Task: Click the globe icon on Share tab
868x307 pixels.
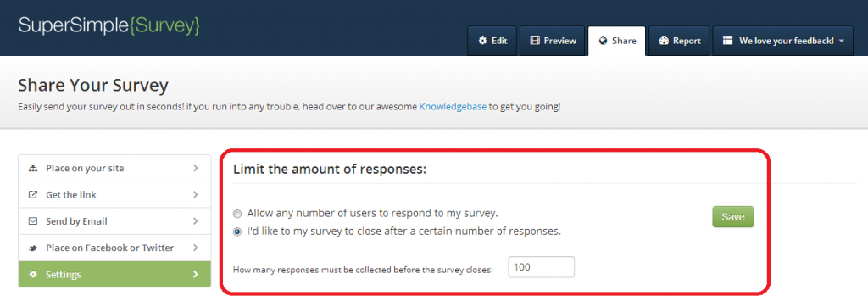Action: pos(603,41)
